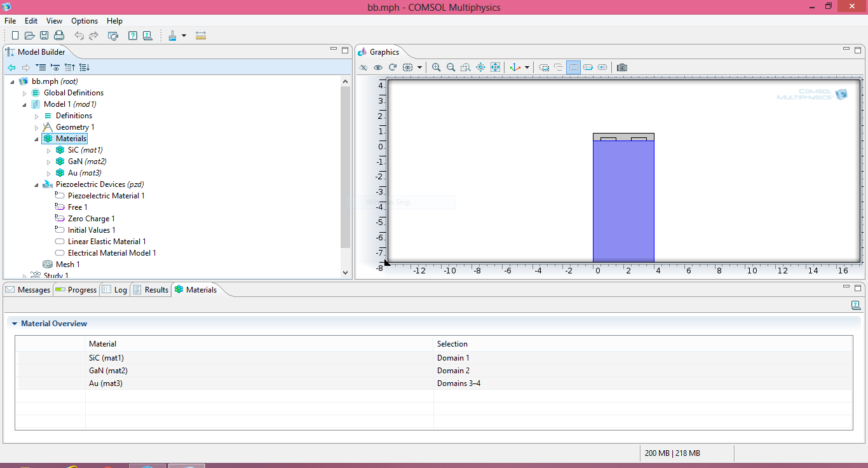Reset hiding with the circular arrow icon

point(393,67)
